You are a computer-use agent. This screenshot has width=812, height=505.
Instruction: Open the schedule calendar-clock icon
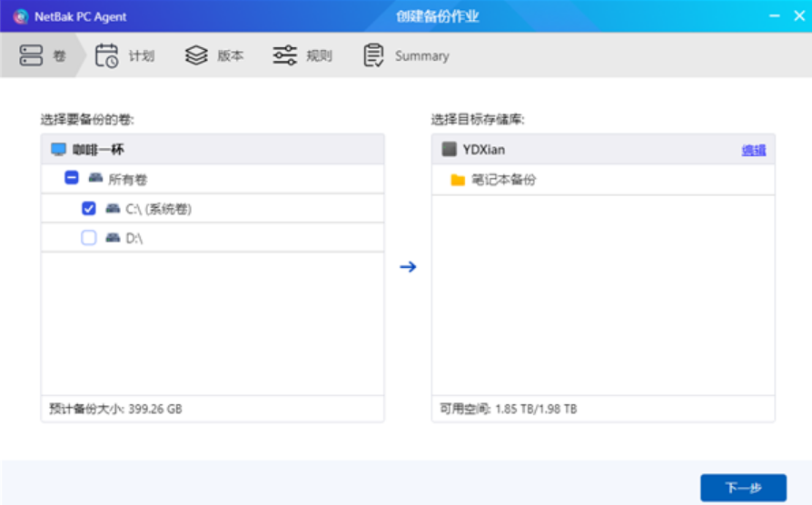[x=106, y=55]
